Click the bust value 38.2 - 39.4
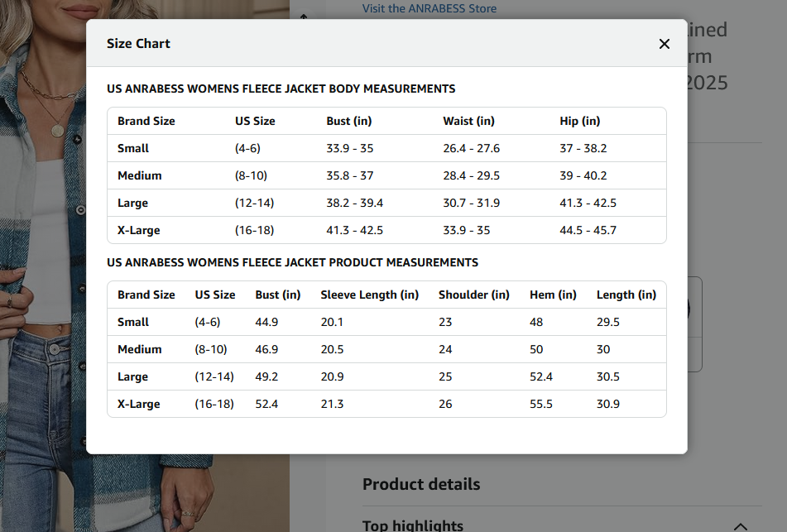The height and width of the screenshot is (532, 787). (354, 203)
